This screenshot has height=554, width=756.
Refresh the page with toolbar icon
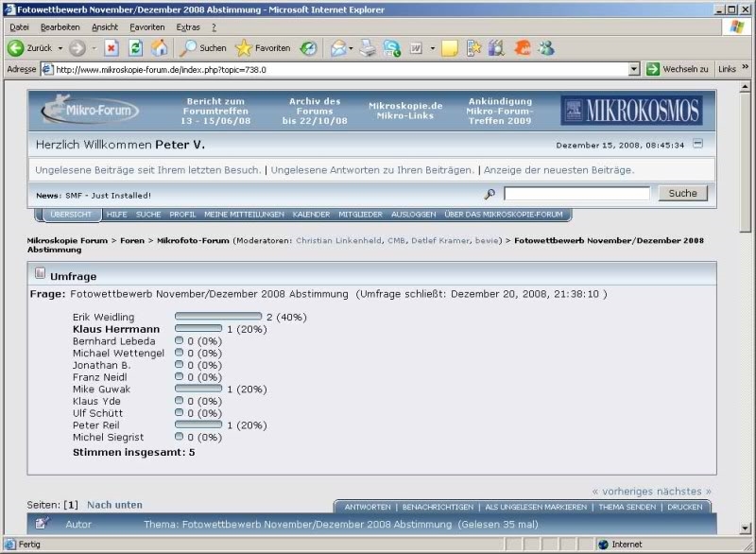click(x=136, y=48)
